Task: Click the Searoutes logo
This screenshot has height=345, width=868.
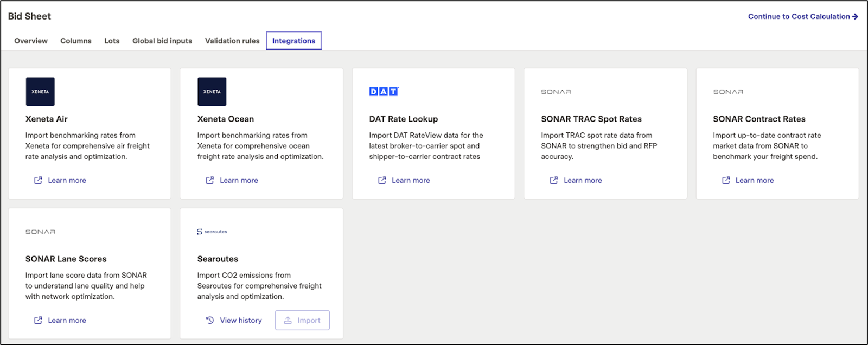Action: point(212,232)
